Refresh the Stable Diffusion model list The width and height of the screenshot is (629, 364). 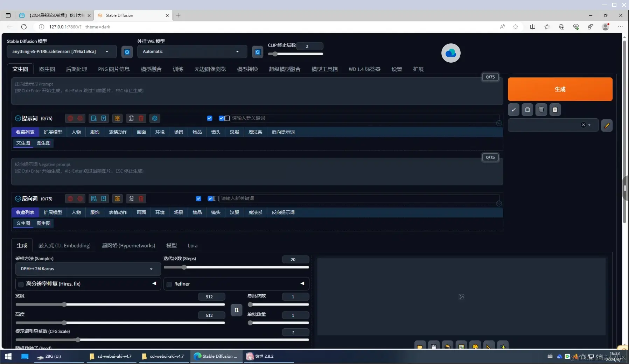coord(127,52)
